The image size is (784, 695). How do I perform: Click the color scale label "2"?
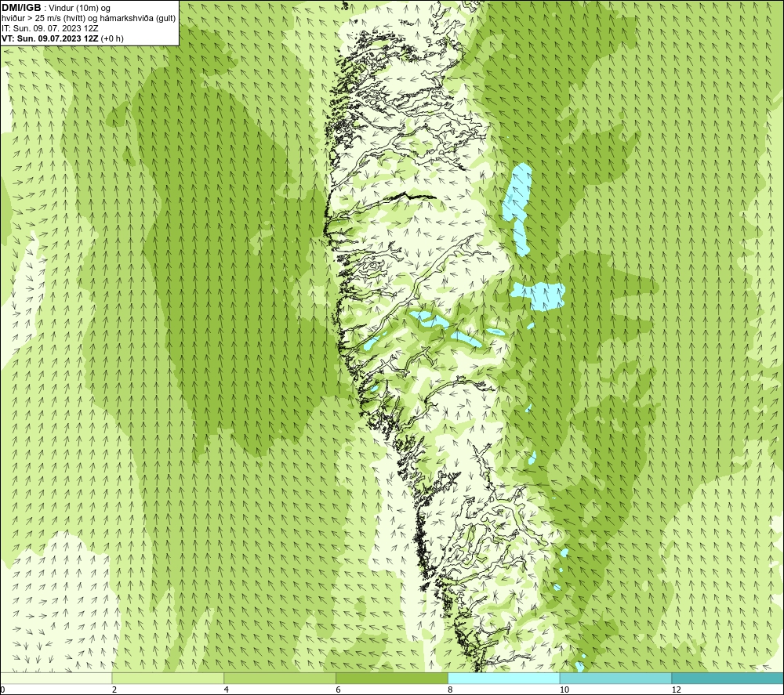114,690
